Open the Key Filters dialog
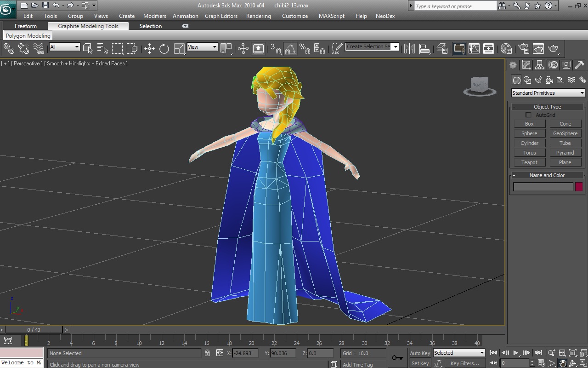Viewport: 588px width, 368px height. click(x=464, y=363)
